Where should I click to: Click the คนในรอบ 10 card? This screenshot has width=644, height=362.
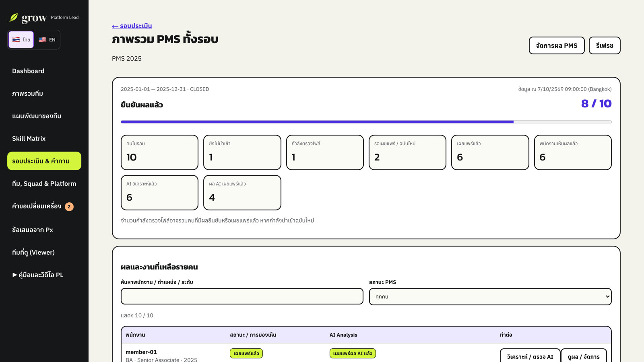click(159, 152)
